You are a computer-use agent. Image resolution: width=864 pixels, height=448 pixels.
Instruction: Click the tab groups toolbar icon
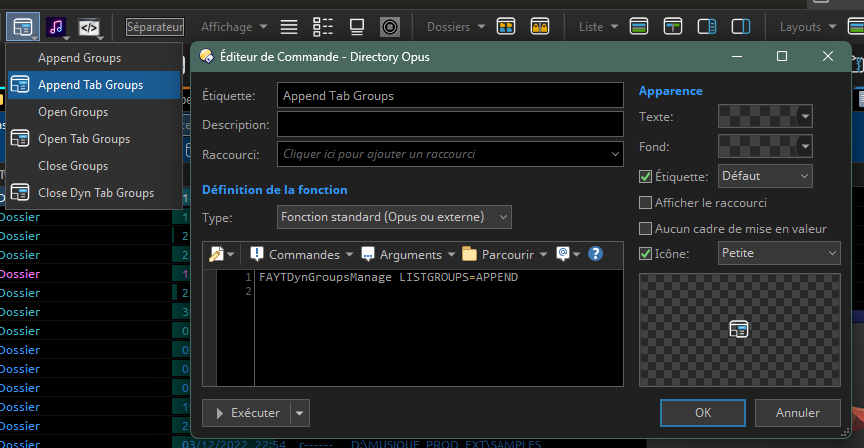(23, 26)
